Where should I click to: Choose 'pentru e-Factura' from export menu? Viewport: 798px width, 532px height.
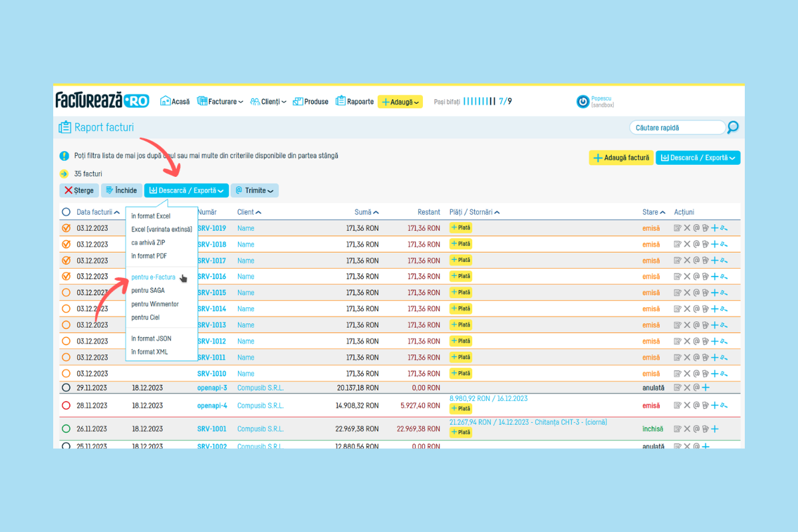[154, 277]
